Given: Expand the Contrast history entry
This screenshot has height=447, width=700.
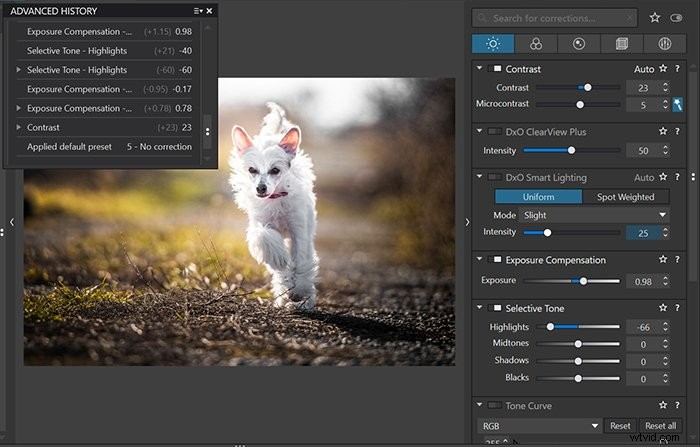Looking at the screenshot, I should [x=18, y=127].
